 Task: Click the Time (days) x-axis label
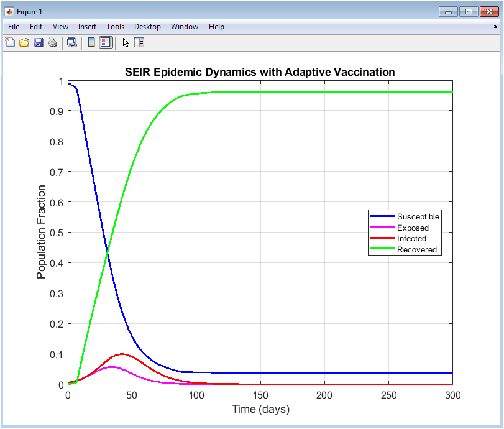(x=260, y=409)
